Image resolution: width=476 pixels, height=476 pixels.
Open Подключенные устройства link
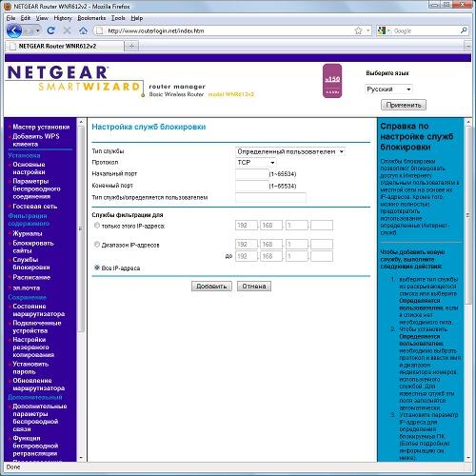[37, 327]
